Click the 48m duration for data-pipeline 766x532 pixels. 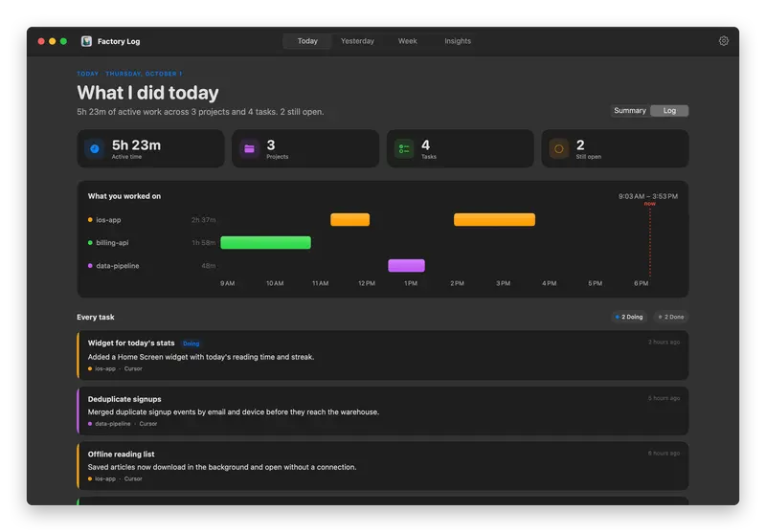tap(208, 265)
